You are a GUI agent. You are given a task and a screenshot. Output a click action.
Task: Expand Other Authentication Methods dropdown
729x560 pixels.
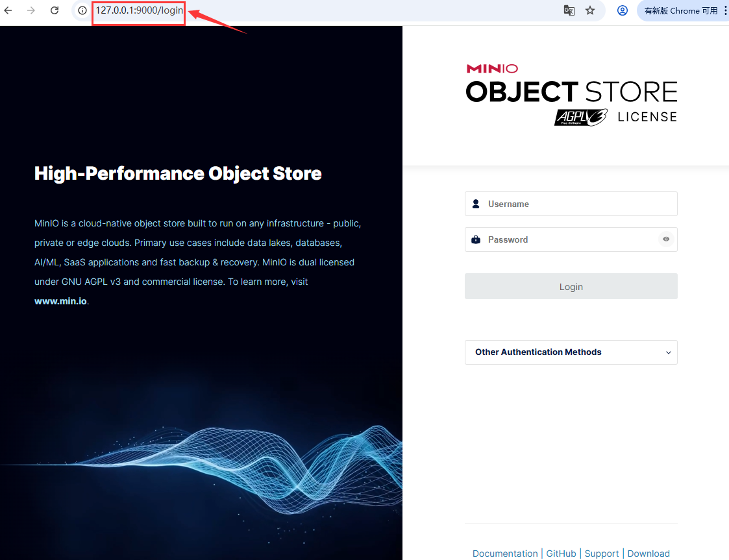click(571, 352)
